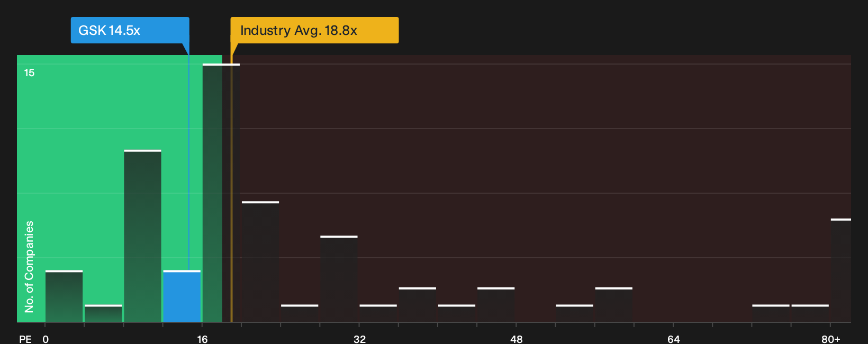This screenshot has height=344, width=868.
Task: Select the bar for PE 20 to 24
Action: 260,262
